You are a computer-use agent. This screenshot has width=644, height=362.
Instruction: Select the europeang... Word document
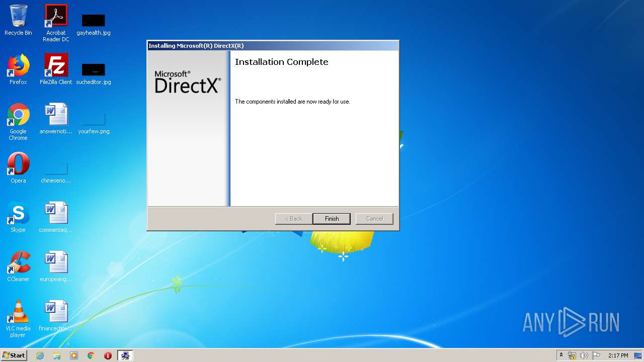click(x=56, y=266)
